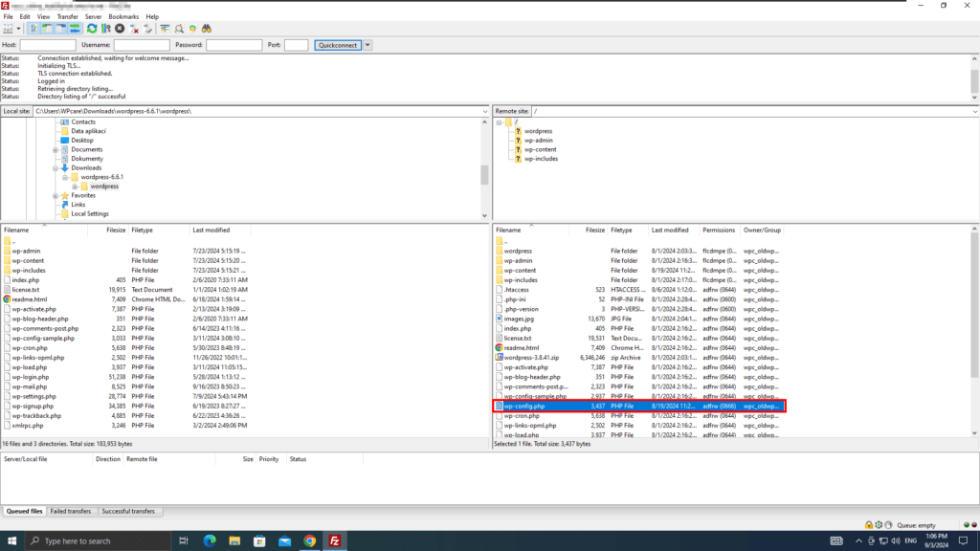Open directory listing filters icon

click(x=165, y=29)
